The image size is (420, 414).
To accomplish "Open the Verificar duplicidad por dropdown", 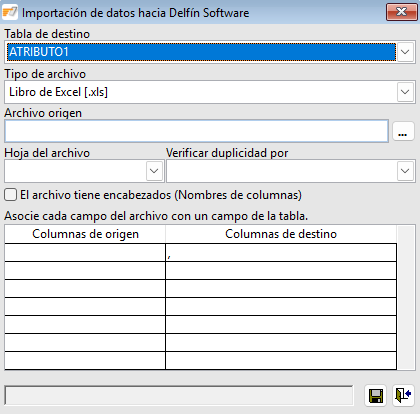I will click(405, 171).
